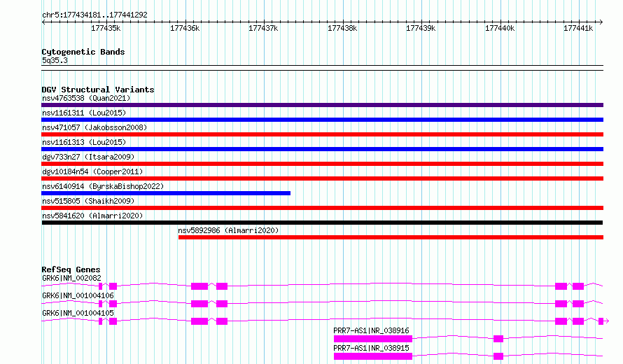623x364 pixels.
Task: Click the 177436k ruler tick label
Action: pyautogui.click(x=185, y=28)
